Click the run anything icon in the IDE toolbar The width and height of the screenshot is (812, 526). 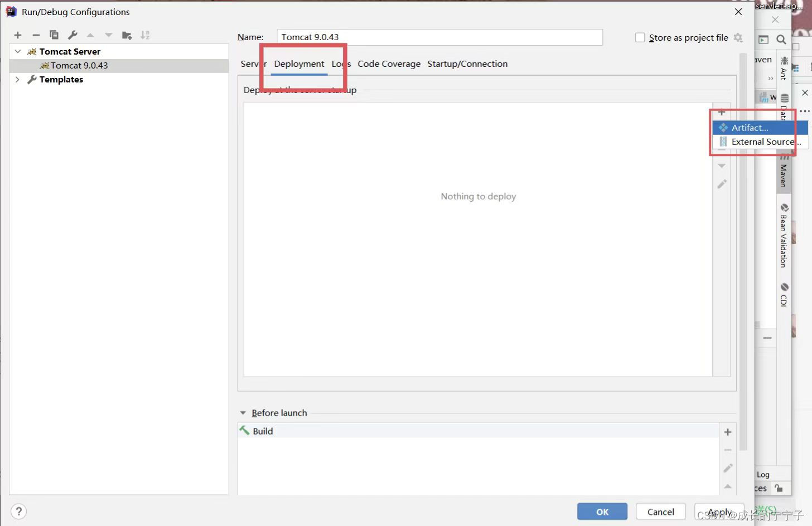(763, 40)
